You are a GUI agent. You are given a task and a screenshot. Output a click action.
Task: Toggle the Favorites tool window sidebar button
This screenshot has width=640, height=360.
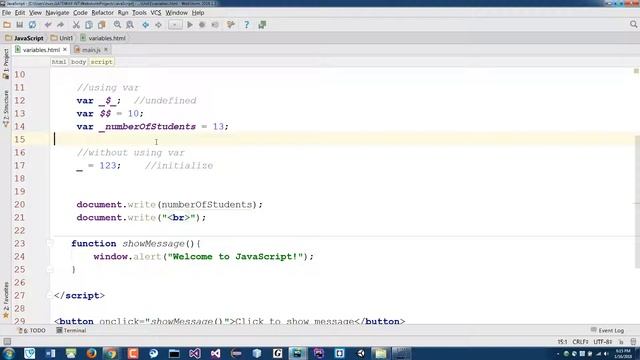tap(6, 300)
